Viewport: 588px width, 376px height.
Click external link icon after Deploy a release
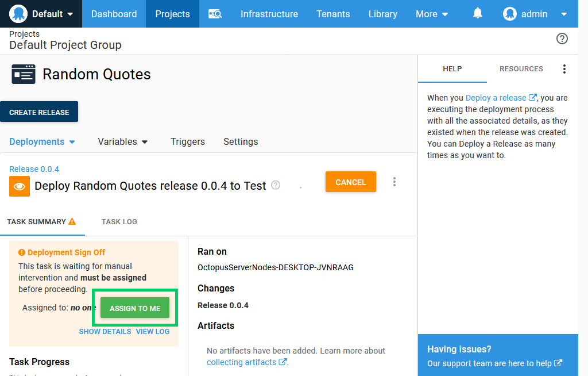point(532,97)
